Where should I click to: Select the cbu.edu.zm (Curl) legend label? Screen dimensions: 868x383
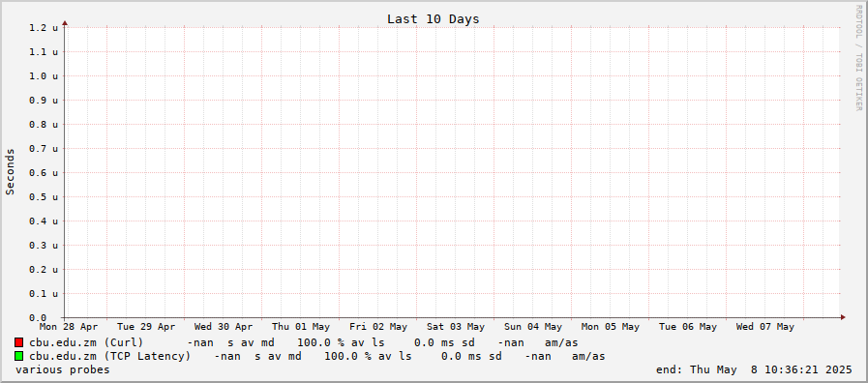coord(86,342)
